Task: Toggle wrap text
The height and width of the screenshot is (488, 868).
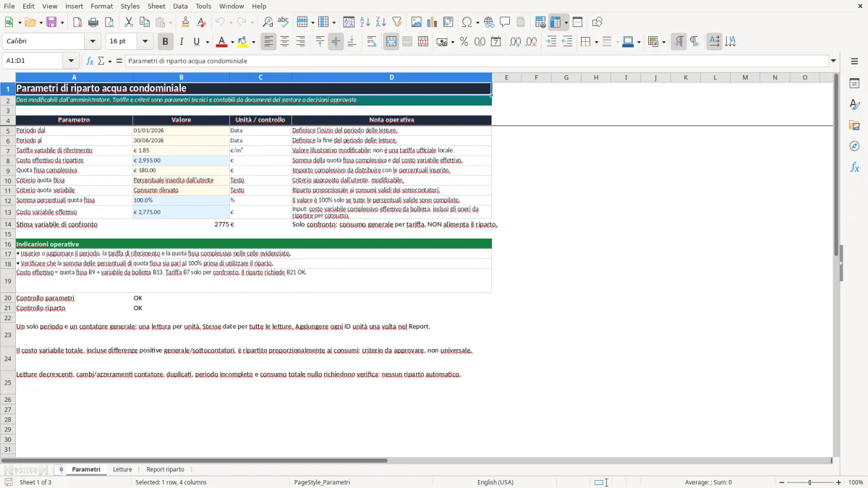Action: [372, 42]
